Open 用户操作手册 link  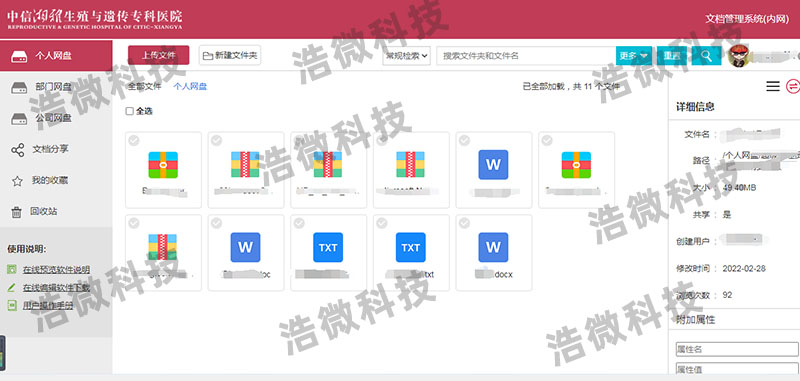click(x=48, y=306)
